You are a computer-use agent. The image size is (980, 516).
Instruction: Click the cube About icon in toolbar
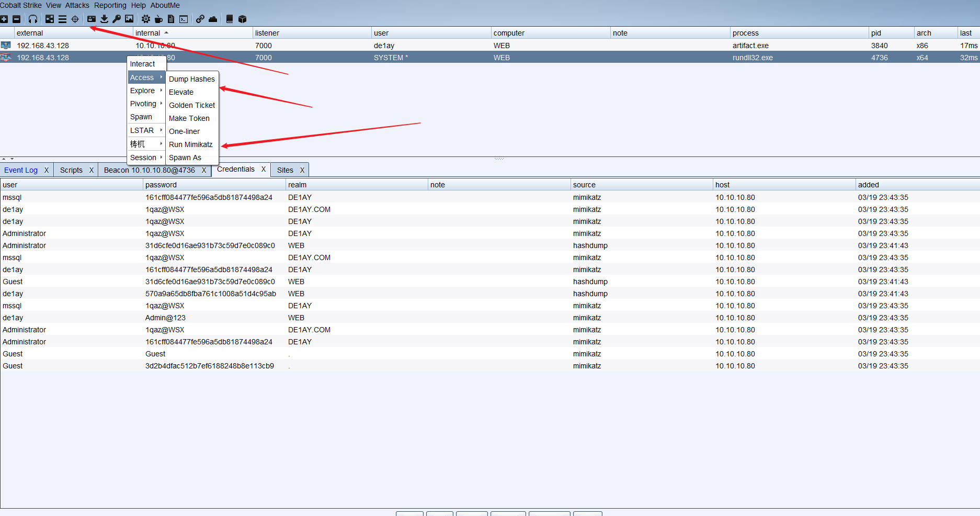pos(242,19)
